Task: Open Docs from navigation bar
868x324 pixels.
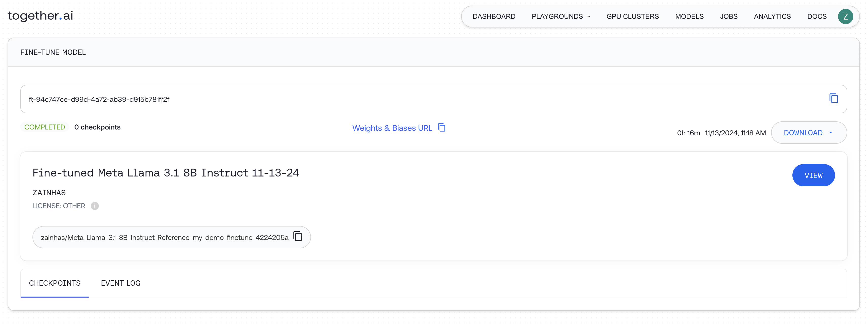Action: (817, 17)
